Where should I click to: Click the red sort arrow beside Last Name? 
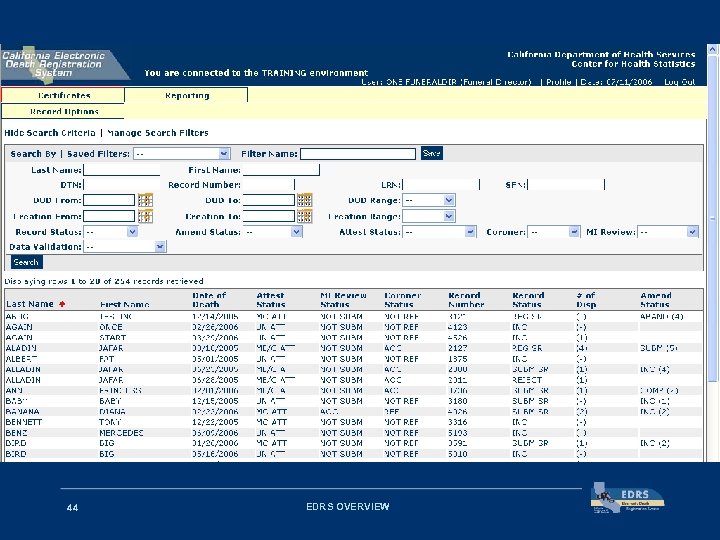click(62, 304)
